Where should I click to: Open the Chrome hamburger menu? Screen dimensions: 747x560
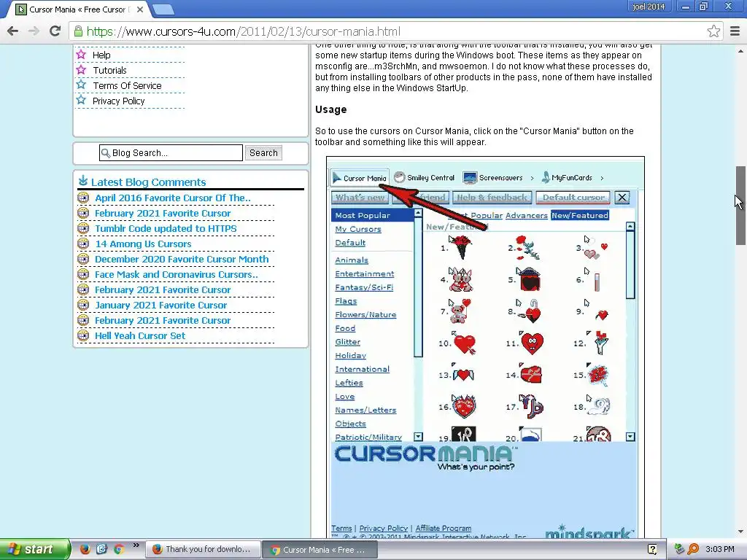click(x=735, y=31)
